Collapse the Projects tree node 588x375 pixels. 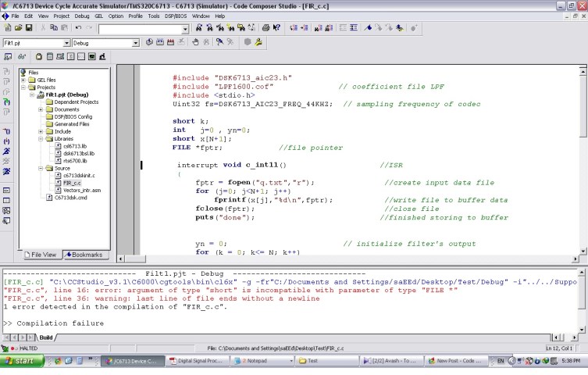coord(23,87)
